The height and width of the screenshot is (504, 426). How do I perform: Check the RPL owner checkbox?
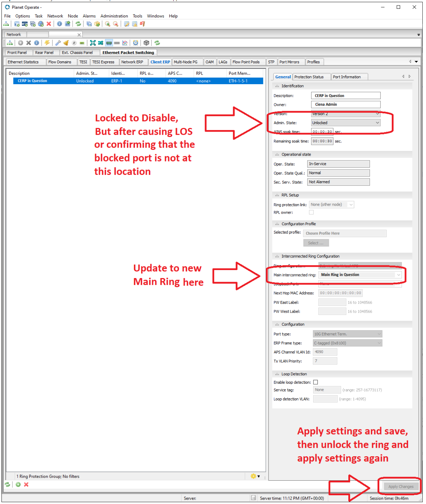click(311, 212)
